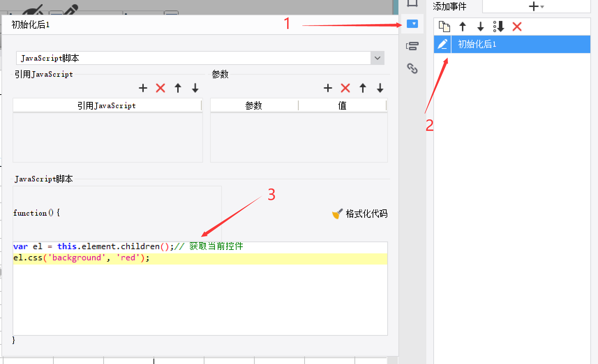
Task: Open the properties list sidebar icon
Action: (x=412, y=46)
